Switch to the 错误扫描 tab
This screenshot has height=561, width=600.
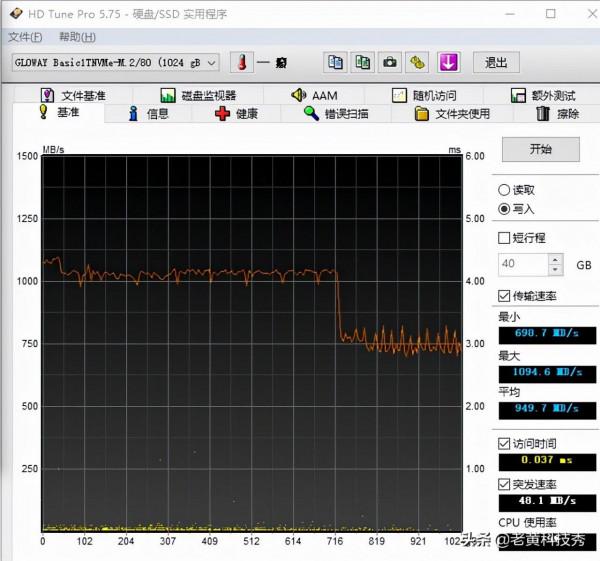(x=336, y=114)
